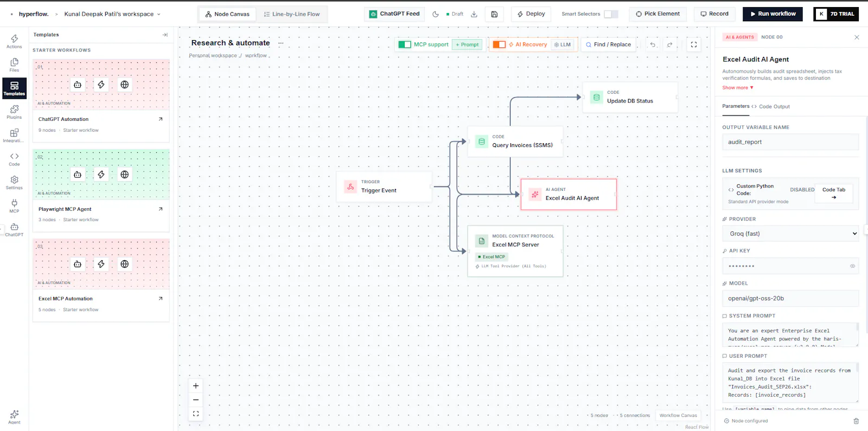Zoom in on the workflow canvas
868x431 pixels.
point(196,386)
